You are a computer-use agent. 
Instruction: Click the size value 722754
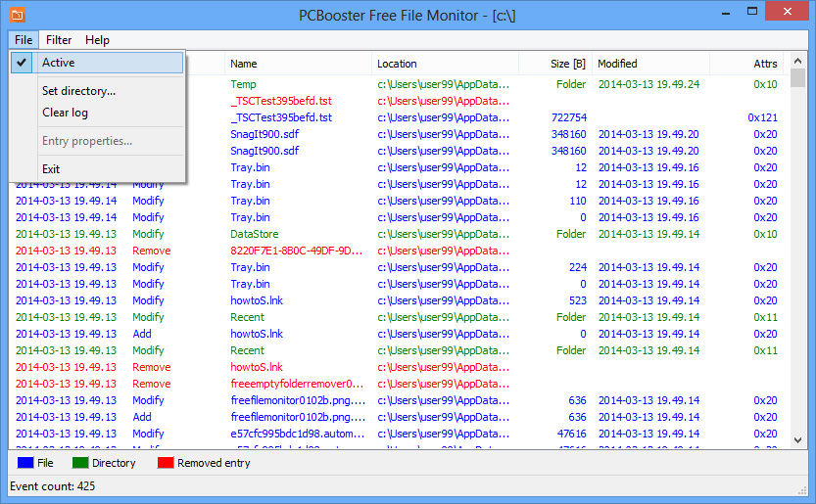coord(569,117)
